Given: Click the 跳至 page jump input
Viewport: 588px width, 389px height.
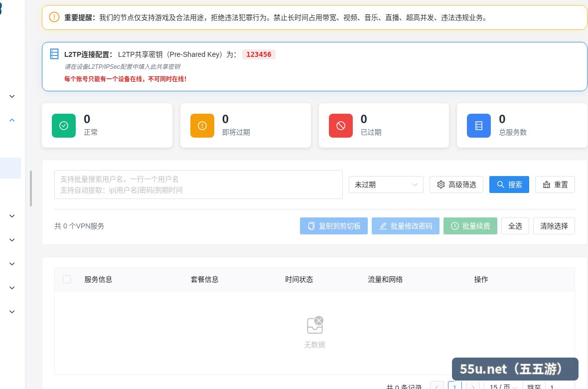Looking at the screenshot, I should click(x=561, y=386).
